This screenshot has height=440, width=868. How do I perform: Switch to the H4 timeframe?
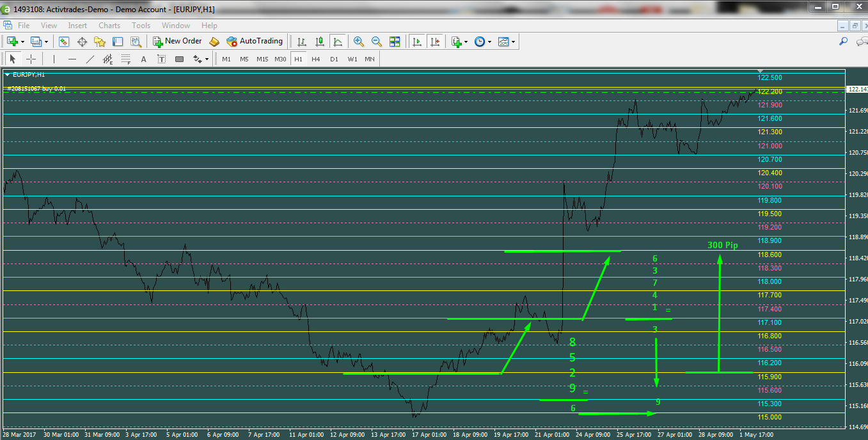click(x=315, y=59)
